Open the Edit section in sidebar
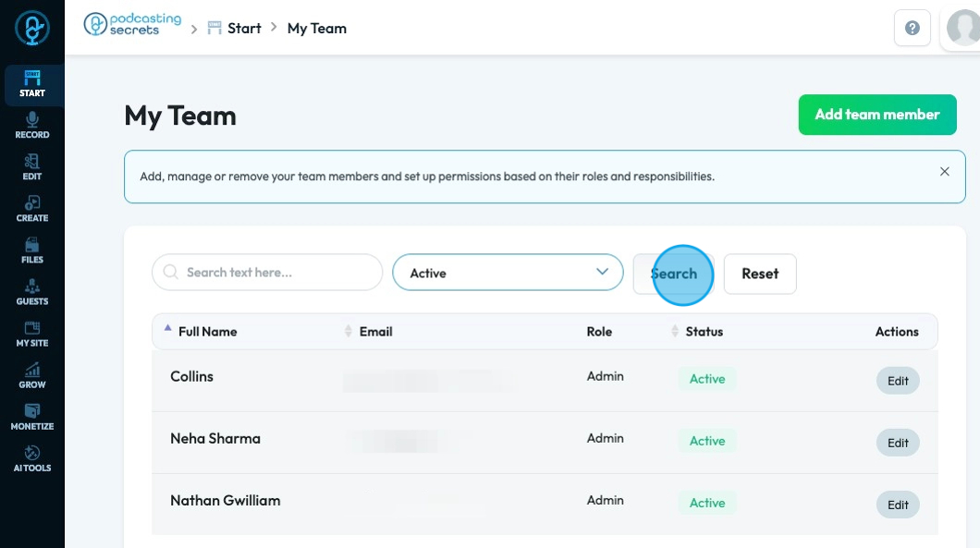This screenshot has width=980, height=548. coord(32,167)
